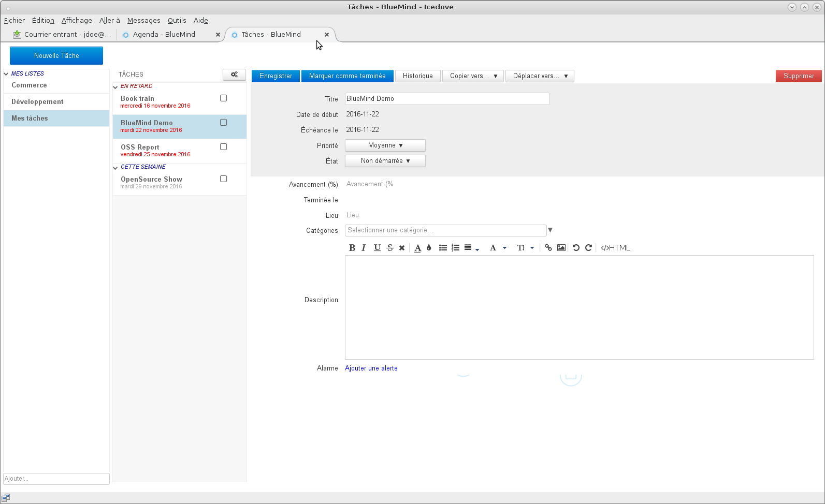Click the Titre input field
The width and height of the screenshot is (825, 504).
tap(446, 99)
